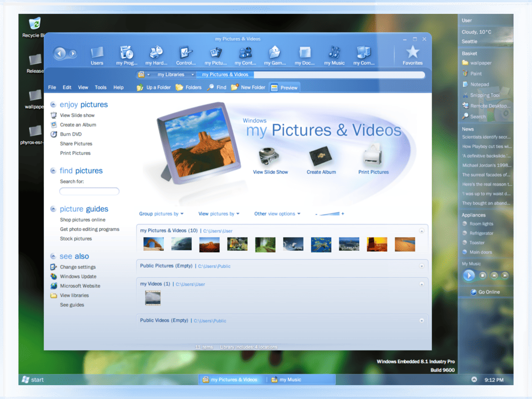This screenshot has width=532, height=399.
Task: Expand the my Libraries breadcrumb dropdown
Action: [x=193, y=75]
